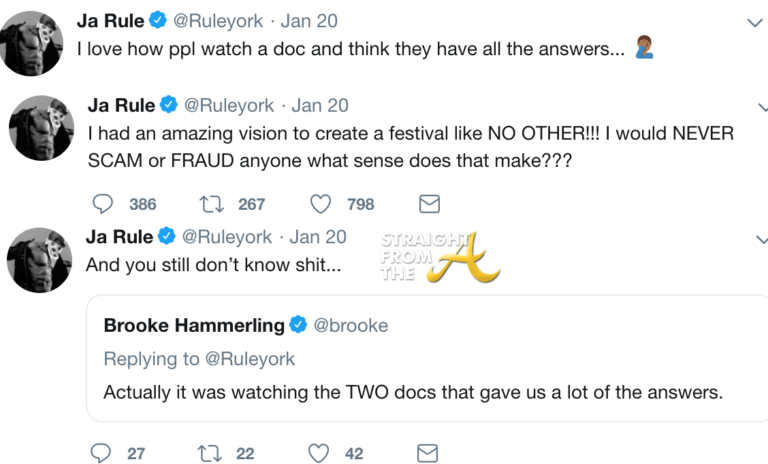Reply to the quoted Brooke tweet thread
The width and height of the screenshot is (768, 464).
click(100, 453)
